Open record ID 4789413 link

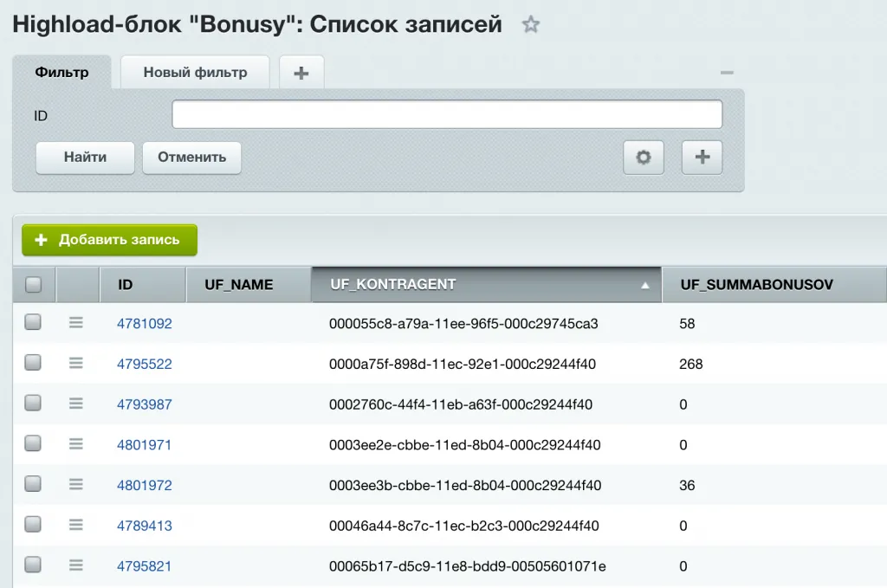(145, 526)
